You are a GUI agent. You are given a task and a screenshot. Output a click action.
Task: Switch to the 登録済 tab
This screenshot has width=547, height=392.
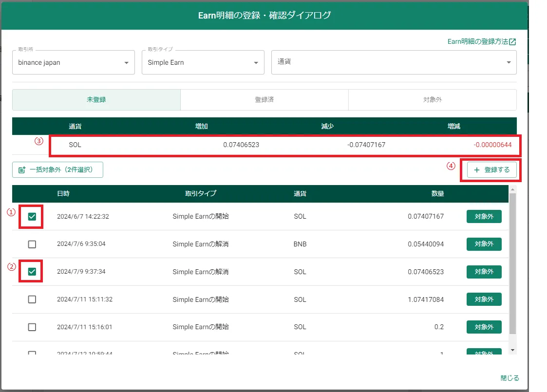[x=264, y=99]
